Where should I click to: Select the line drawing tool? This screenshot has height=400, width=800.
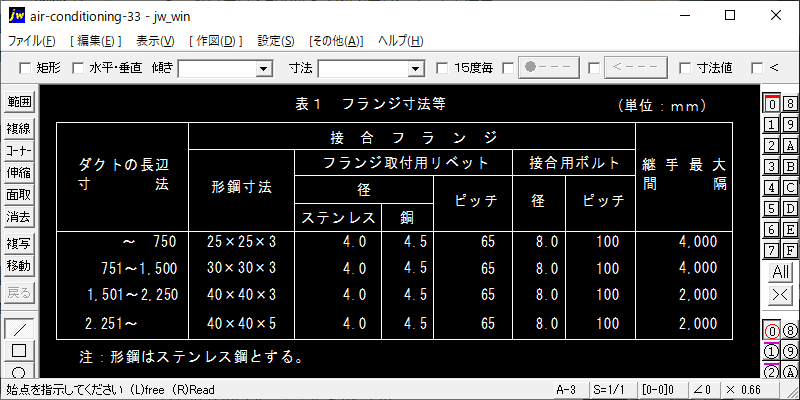(x=19, y=329)
